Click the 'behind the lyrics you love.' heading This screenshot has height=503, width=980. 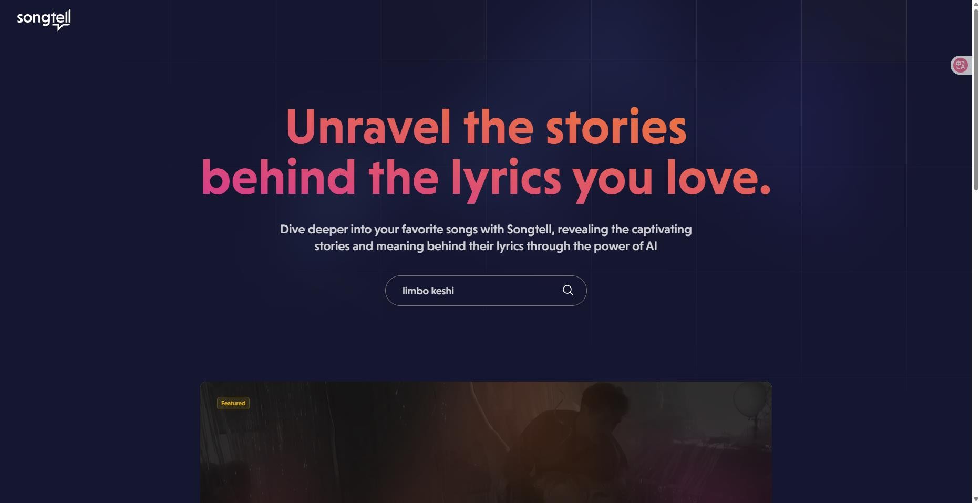[486, 178]
